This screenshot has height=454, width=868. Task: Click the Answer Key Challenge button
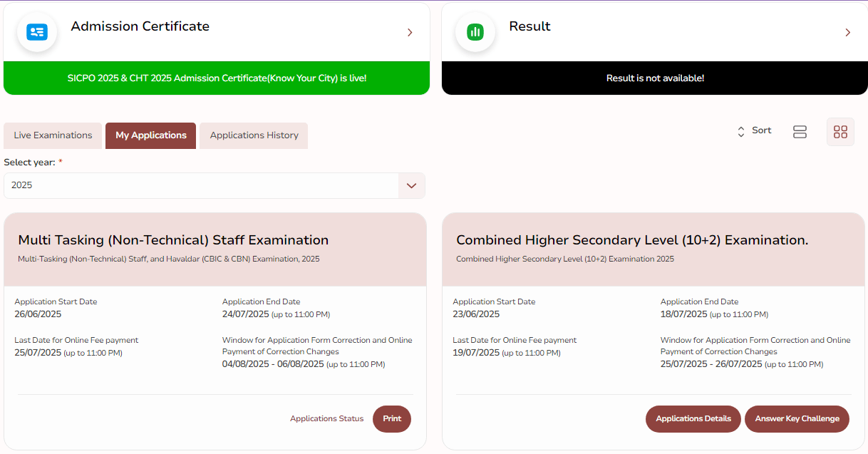click(797, 419)
